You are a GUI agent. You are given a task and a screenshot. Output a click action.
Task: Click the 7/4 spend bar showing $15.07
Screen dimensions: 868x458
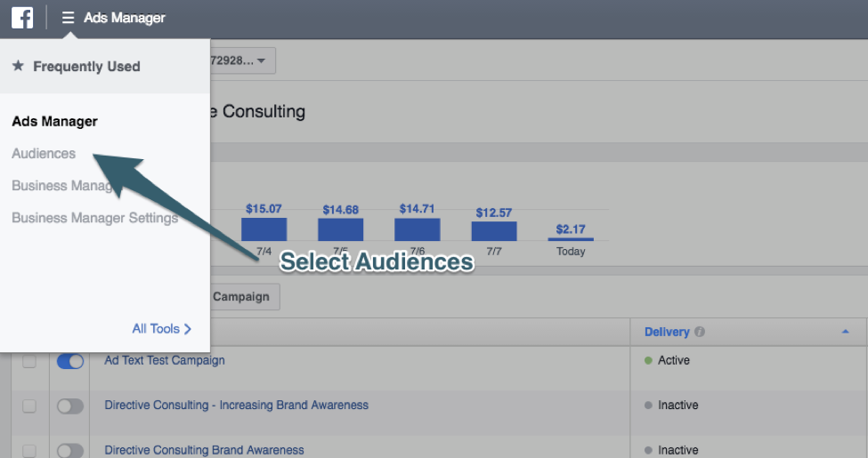coord(264,229)
